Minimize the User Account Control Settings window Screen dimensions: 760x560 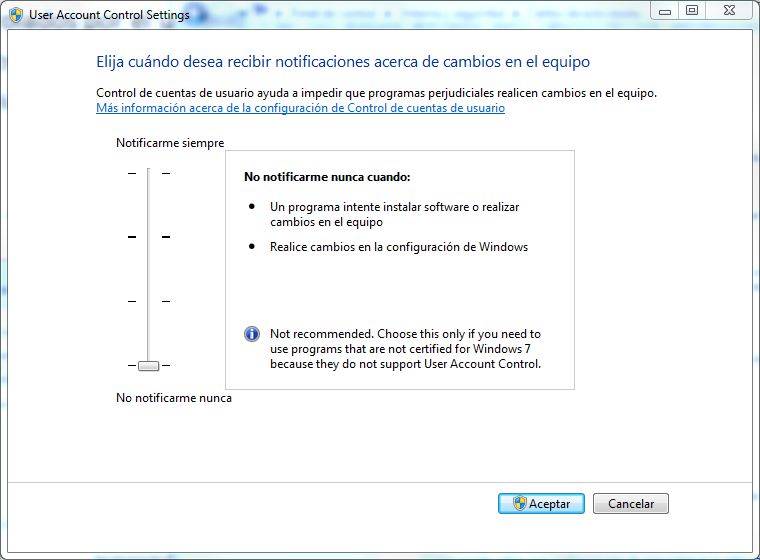665,11
